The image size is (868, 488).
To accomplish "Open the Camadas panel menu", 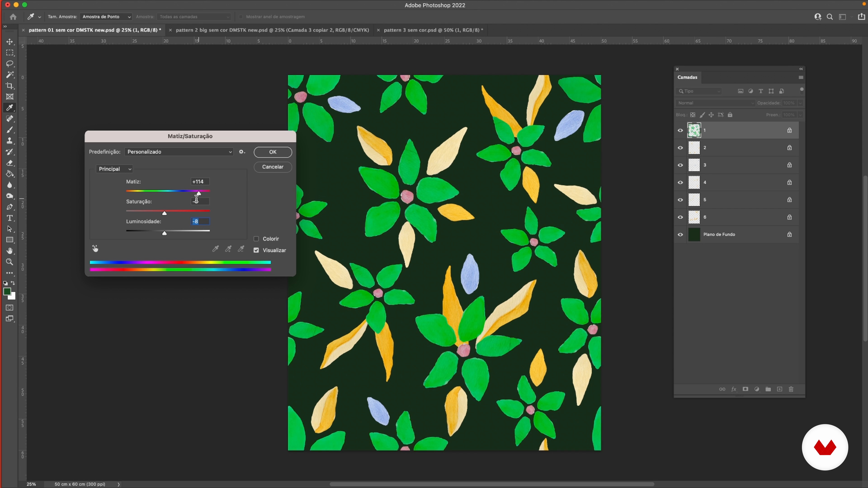I will pos(801,77).
